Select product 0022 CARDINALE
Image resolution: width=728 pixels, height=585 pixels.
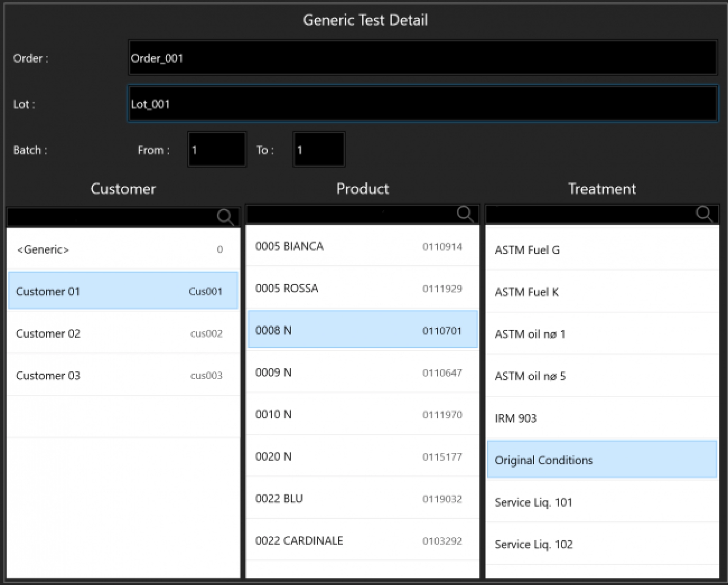(362, 541)
